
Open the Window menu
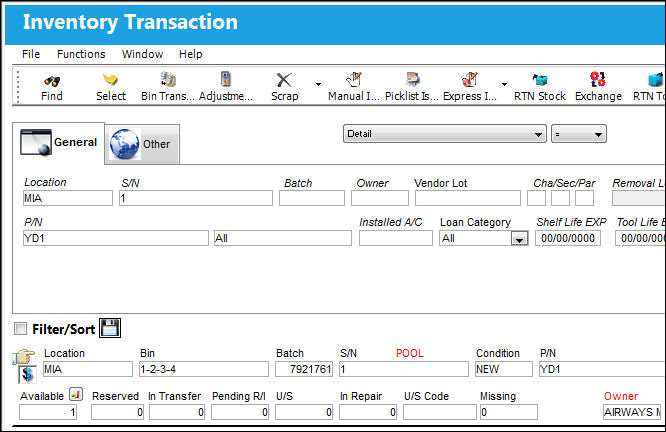pos(142,54)
